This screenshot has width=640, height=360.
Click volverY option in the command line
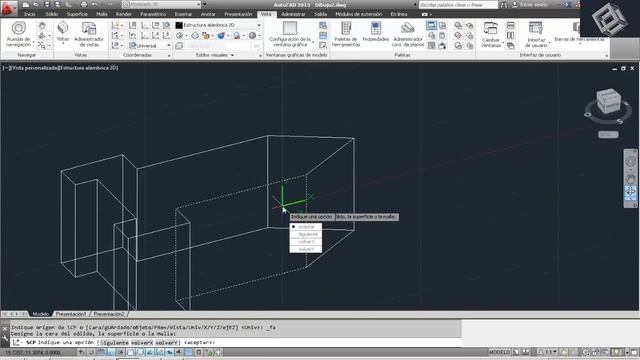tap(167, 342)
